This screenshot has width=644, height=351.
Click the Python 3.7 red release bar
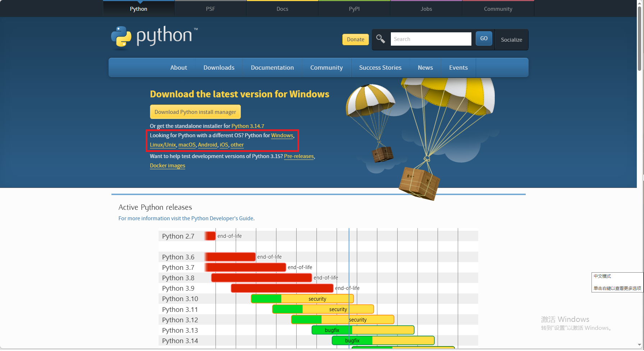246,267
